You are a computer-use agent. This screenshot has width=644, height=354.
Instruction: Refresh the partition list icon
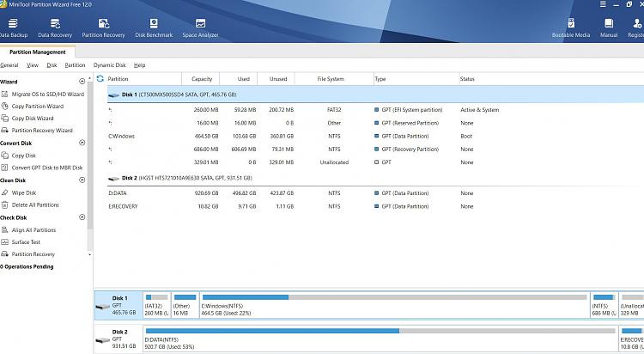click(x=100, y=78)
